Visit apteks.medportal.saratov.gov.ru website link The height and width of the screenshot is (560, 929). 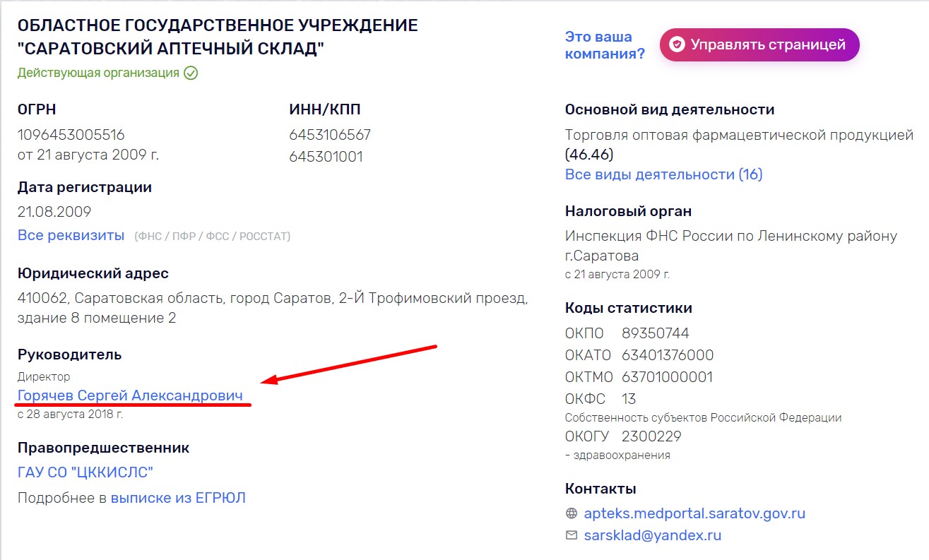(694, 513)
